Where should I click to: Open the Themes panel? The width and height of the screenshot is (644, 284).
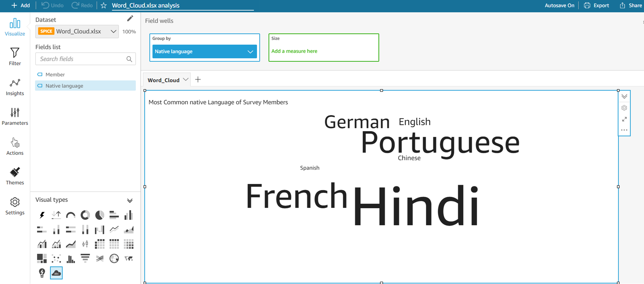15,176
